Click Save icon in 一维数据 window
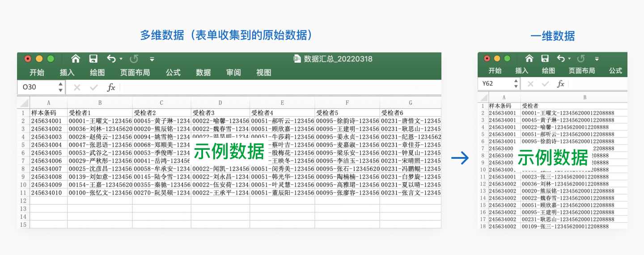This screenshot has height=255, width=644. pos(545,59)
